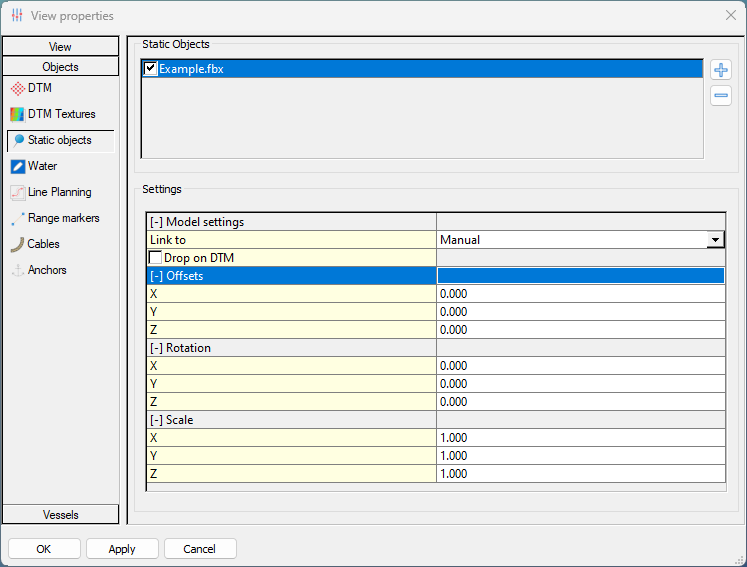Select the Water icon in sidebar
The image size is (747, 567).
(x=17, y=166)
